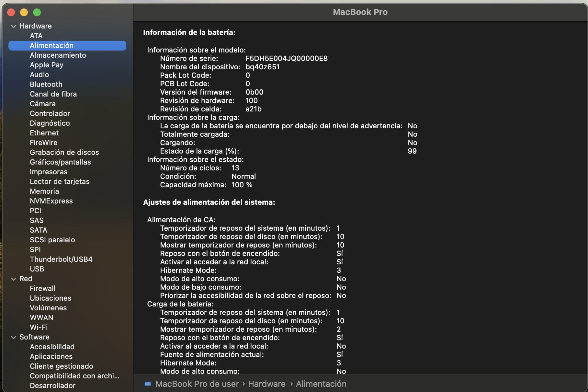Open Cliente gestionado entry

pyautogui.click(x=62, y=366)
